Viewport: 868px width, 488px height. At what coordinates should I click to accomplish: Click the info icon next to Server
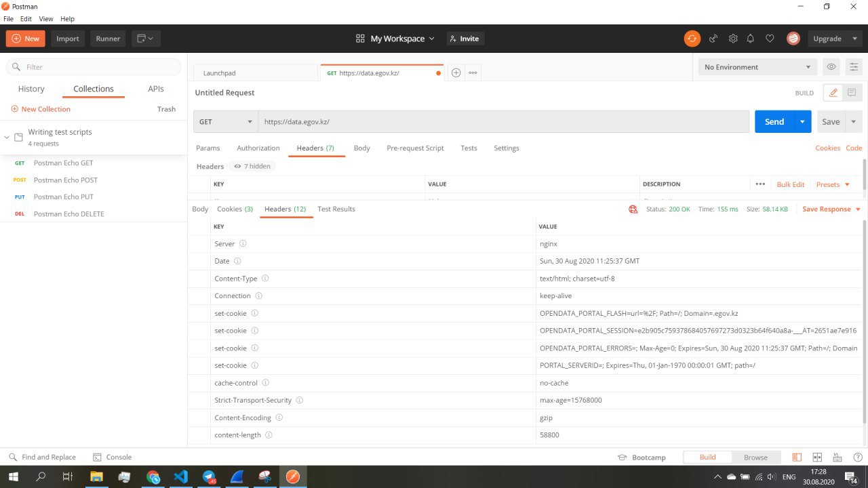pyautogui.click(x=243, y=243)
